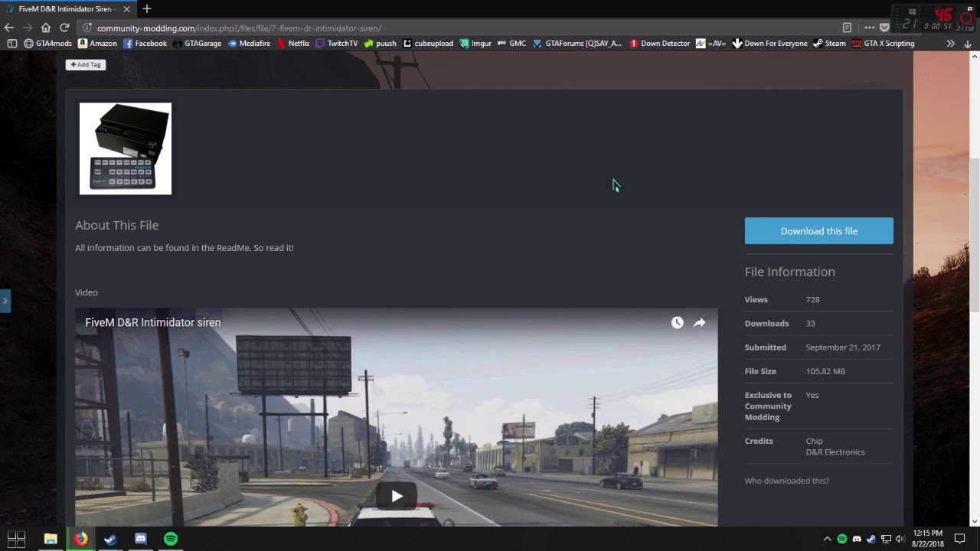Viewport: 980px width, 551px height.
Task: Open the GTAForums [Q]SAY_A... bookmark
Action: pos(577,44)
